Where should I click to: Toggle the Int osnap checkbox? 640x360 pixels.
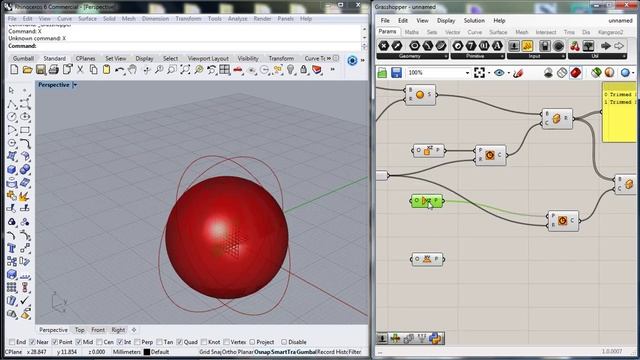120,342
